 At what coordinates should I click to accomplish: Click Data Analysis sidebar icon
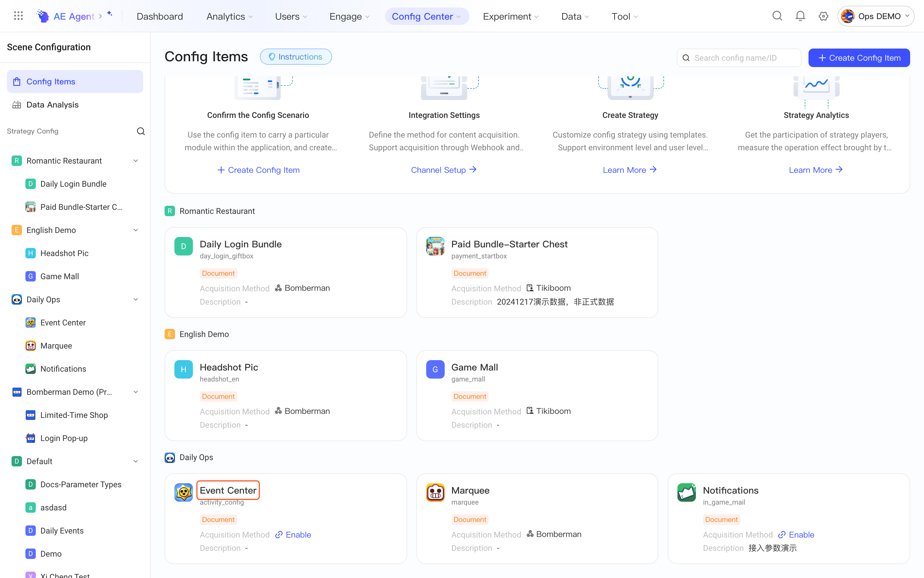click(16, 105)
